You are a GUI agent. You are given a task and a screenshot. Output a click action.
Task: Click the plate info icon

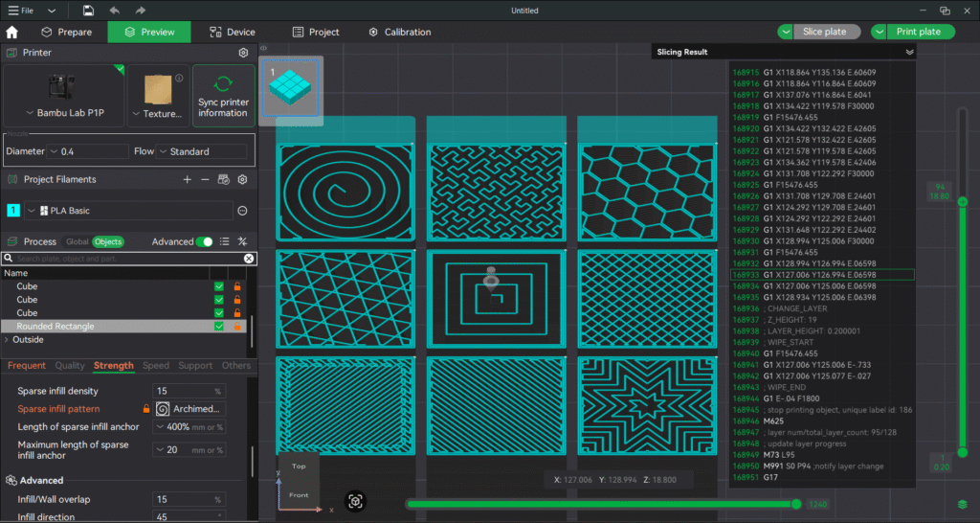tap(179, 79)
